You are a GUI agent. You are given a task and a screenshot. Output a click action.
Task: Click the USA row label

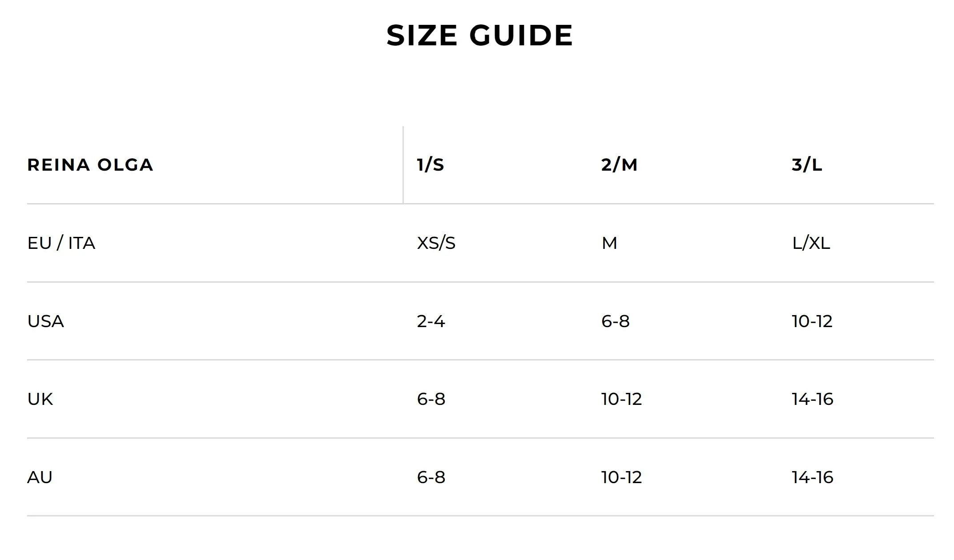click(x=46, y=321)
